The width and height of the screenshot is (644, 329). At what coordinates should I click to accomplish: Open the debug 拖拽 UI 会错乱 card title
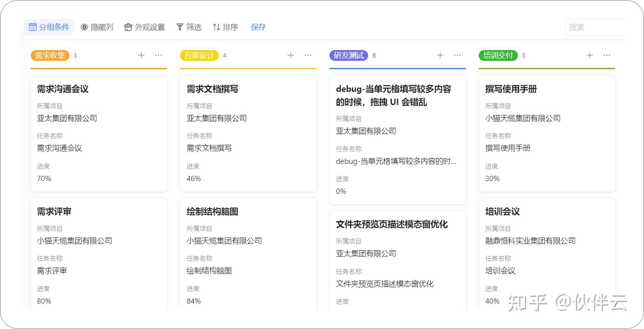(393, 95)
